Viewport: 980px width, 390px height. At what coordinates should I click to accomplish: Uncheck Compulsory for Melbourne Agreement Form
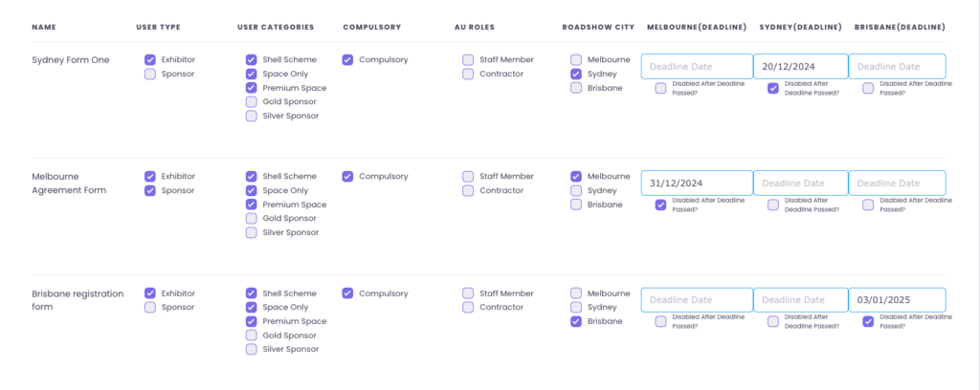347,176
